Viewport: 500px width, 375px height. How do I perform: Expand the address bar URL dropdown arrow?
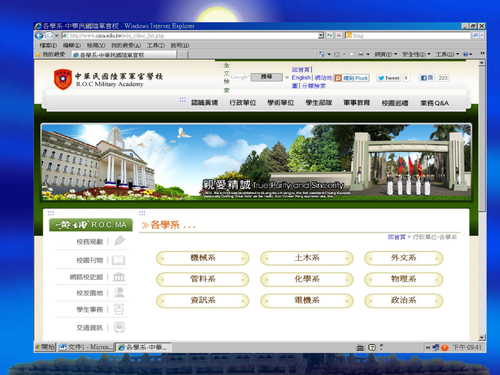pos(321,35)
